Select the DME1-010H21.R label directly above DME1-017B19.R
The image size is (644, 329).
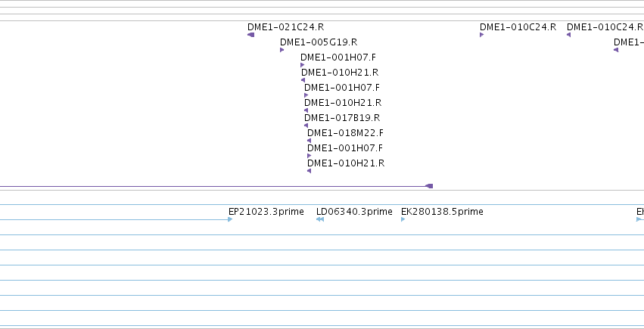[x=343, y=103]
